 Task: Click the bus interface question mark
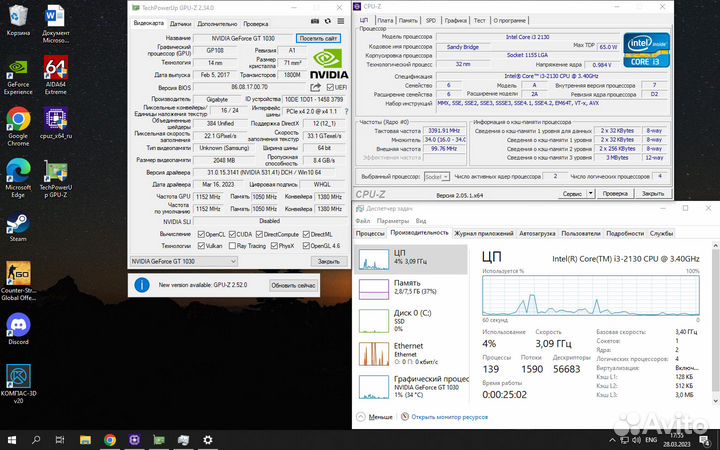[346, 111]
